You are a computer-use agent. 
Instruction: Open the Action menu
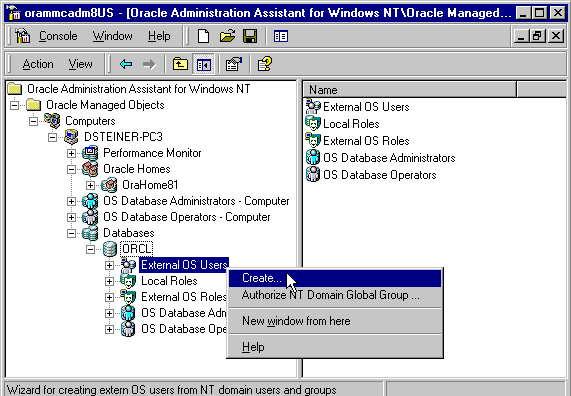coord(38,64)
